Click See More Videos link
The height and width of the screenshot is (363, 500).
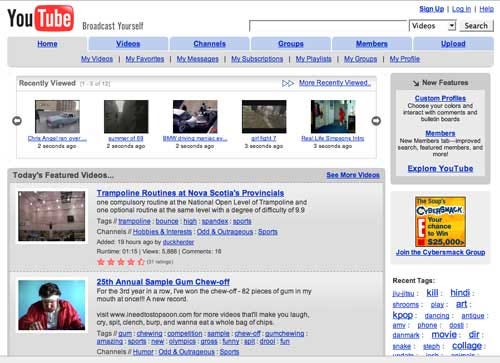pos(353,175)
